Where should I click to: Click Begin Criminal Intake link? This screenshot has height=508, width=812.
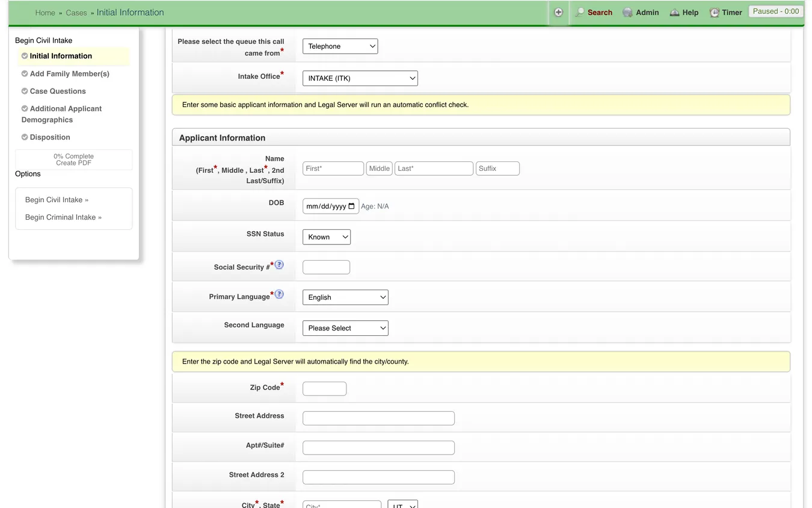63,217
